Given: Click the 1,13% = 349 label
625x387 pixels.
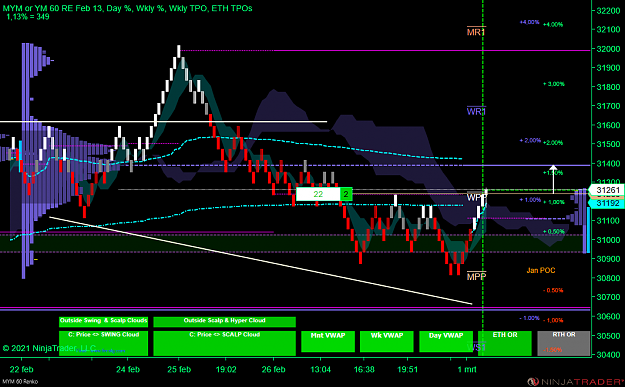Looking at the screenshot, I should tap(28, 17).
